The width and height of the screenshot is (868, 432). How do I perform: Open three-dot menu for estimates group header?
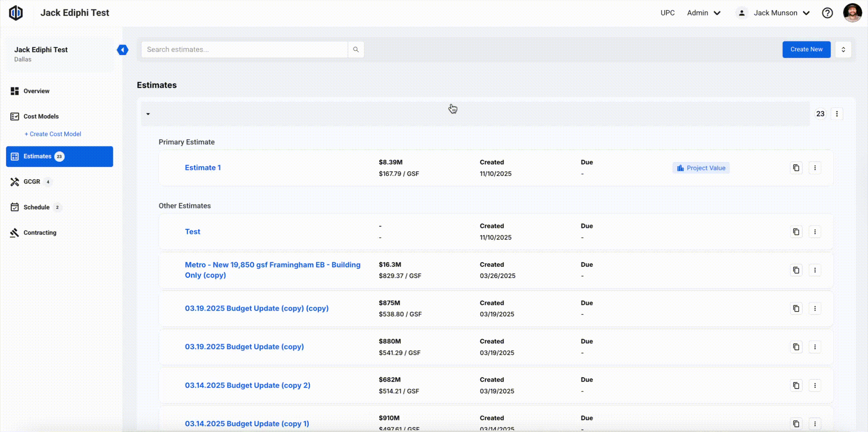point(837,114)
